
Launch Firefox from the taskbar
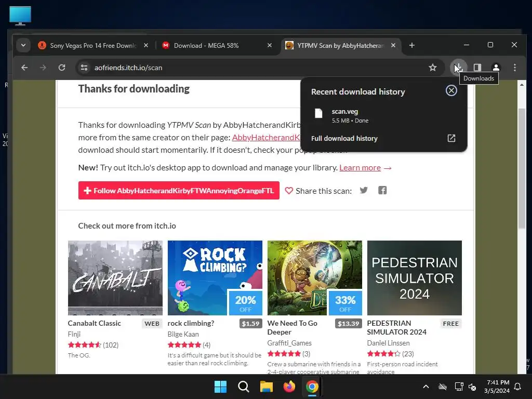click(x=289, y=387)
